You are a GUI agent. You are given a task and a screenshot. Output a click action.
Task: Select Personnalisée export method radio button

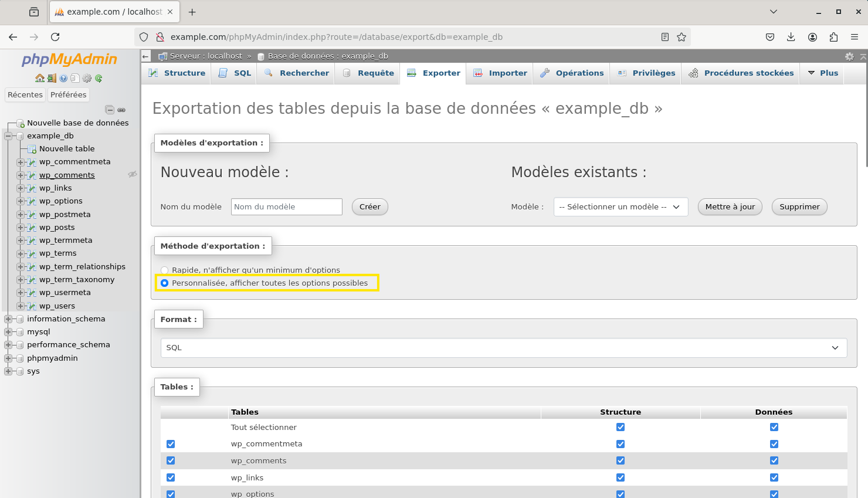coord(165,283)
